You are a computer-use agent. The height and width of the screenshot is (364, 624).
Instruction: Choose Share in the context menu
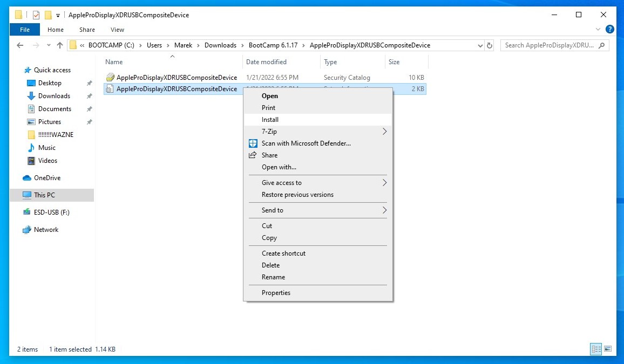pyautogui.click(x=317, y=155)
